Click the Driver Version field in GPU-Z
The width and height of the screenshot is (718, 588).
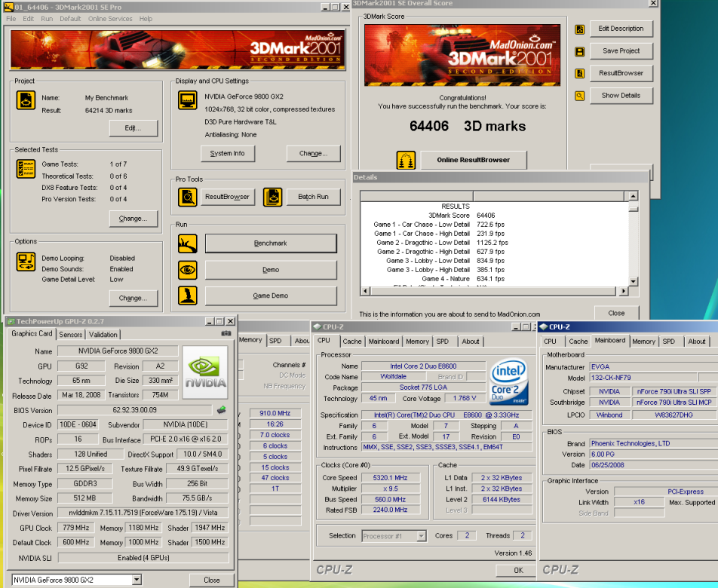(143, 513)
